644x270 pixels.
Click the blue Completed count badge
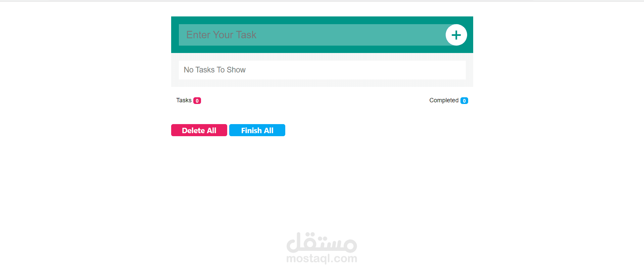tap(464, 101)
